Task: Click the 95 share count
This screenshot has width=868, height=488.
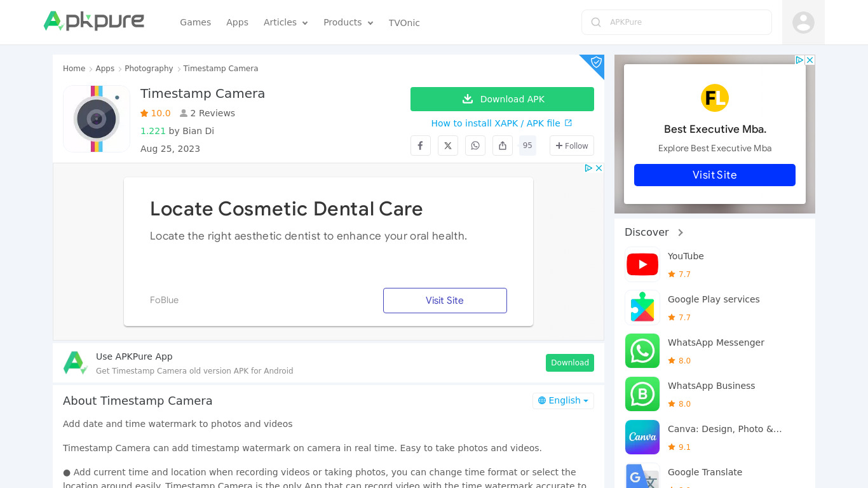Action: [527, 146]
